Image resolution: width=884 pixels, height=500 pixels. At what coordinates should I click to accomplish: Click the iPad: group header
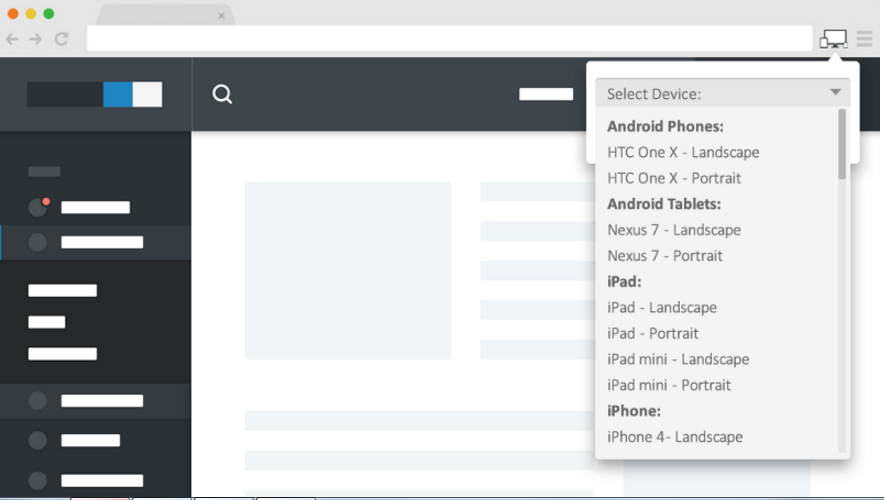click(624, 281)
